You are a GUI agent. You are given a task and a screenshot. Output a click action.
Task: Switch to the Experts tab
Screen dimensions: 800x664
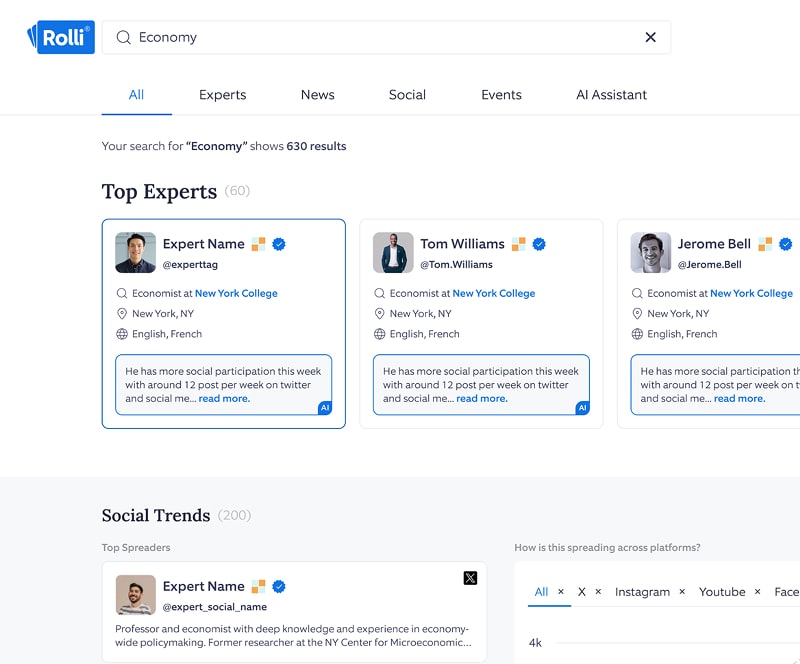point(222,95)
